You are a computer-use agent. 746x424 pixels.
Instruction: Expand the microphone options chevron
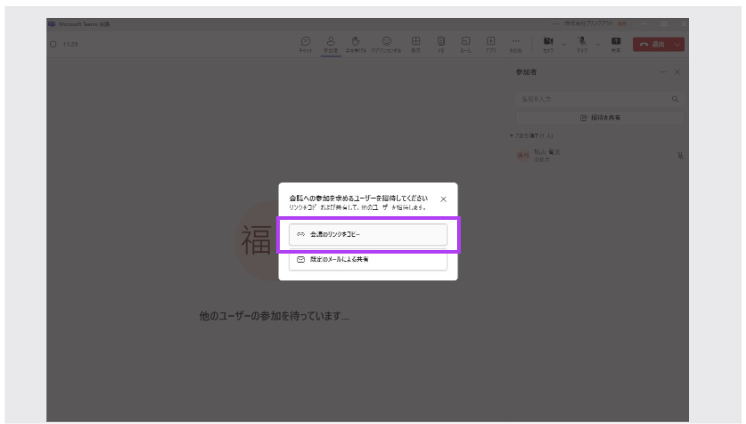(598, 45)
